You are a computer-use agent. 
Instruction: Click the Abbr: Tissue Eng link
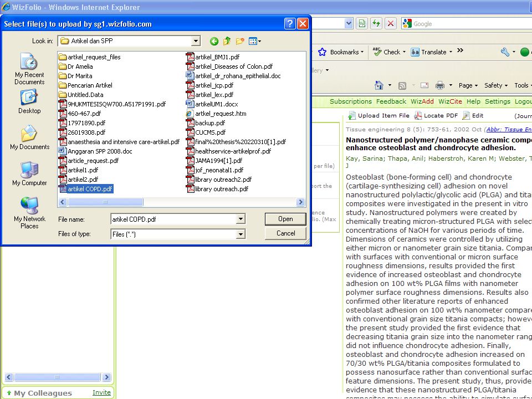pos(509,129)
